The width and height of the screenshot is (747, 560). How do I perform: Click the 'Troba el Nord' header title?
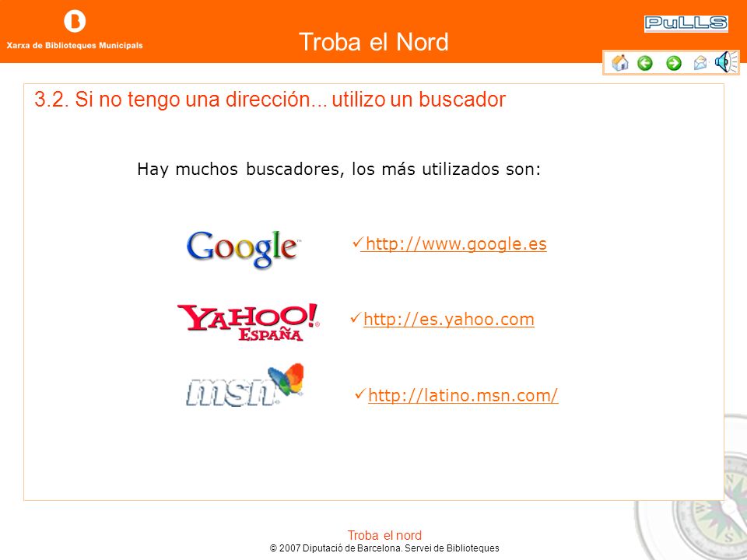[373, 42]
